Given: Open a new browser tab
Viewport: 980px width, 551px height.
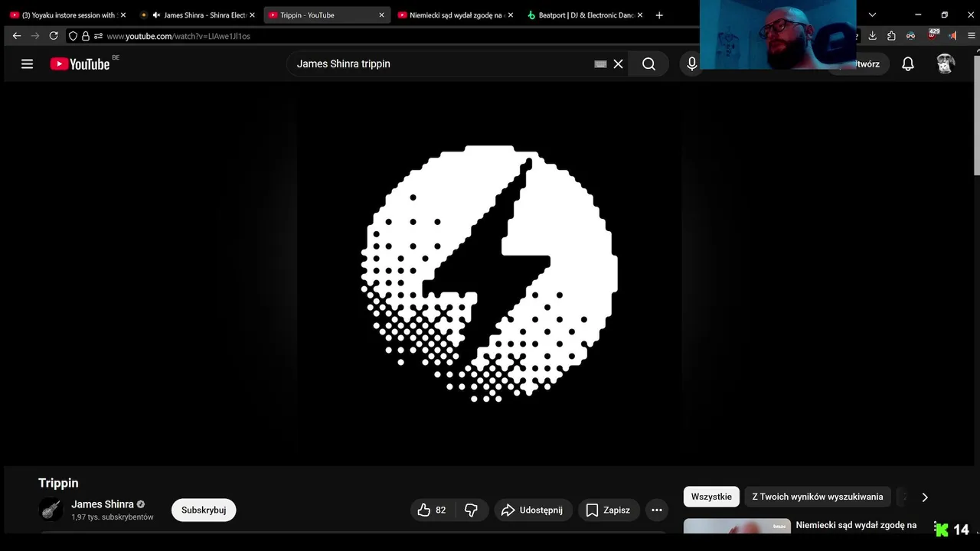Looking at the screenshot, I should 659,15.
